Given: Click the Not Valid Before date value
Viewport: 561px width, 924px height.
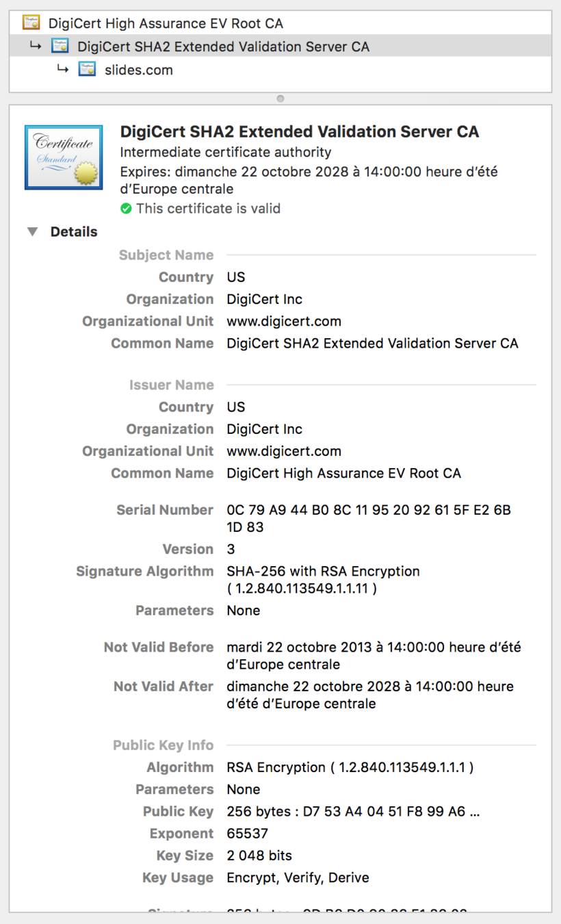Looking at the screenshot, I should pos(374,656).
